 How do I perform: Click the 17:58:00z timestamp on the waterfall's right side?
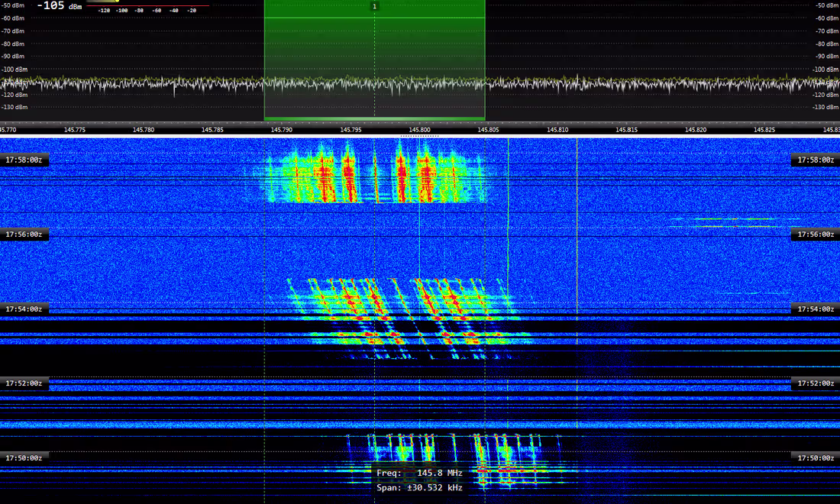click(x=816, y=160)
